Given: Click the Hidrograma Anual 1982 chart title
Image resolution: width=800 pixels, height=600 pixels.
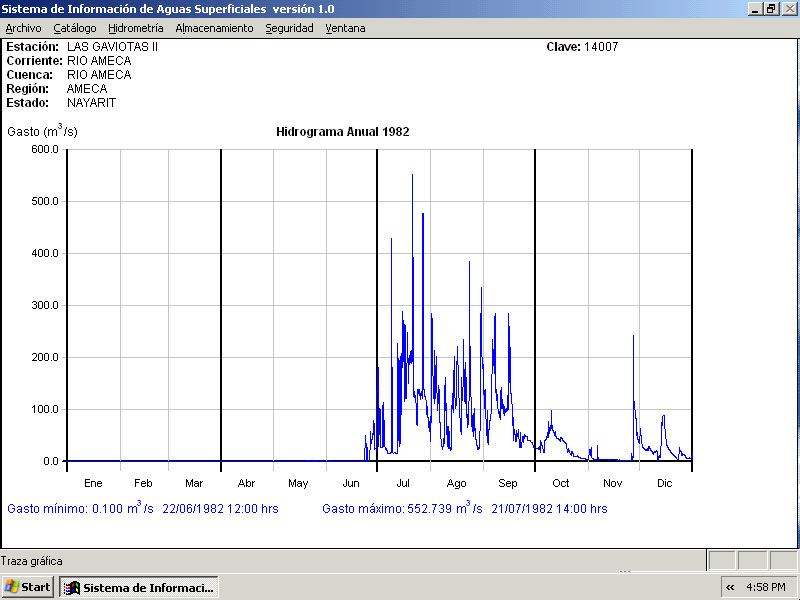Looking at the screenshot, I should pyautogui.click(x=342, y=131).
